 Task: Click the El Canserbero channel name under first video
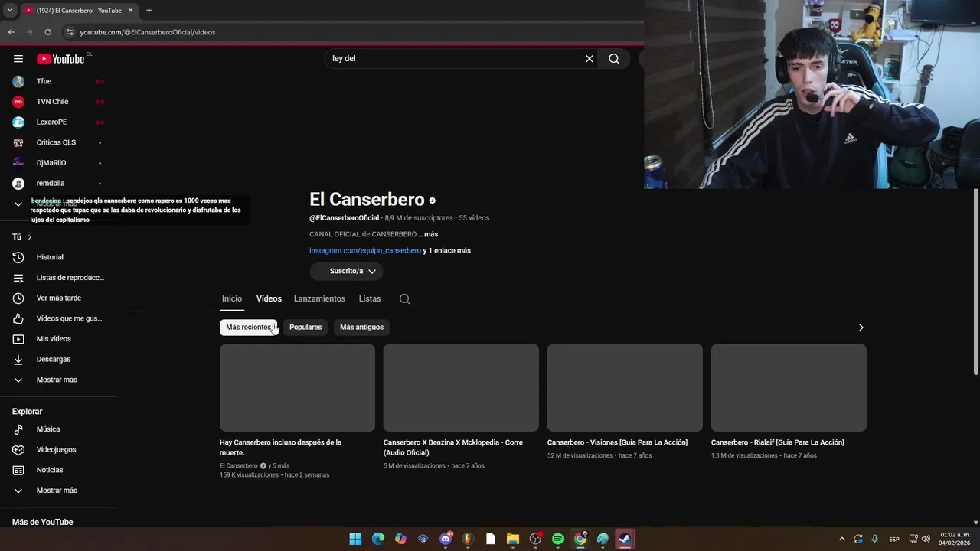239,466
